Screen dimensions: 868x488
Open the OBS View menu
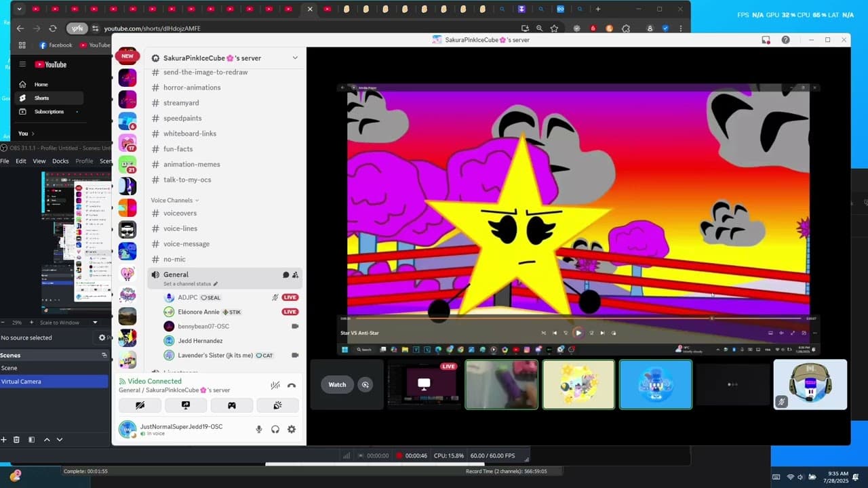(39, 161)
